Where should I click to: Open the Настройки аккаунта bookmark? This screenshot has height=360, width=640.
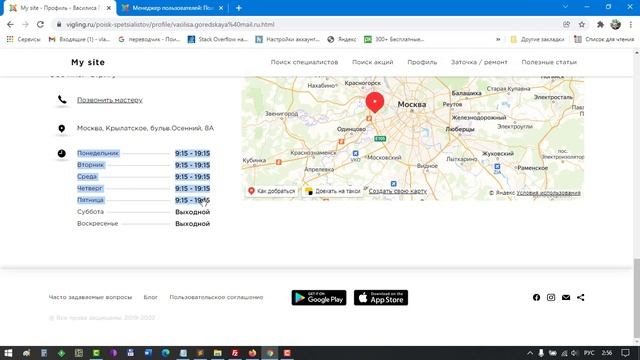pos(287,39)
